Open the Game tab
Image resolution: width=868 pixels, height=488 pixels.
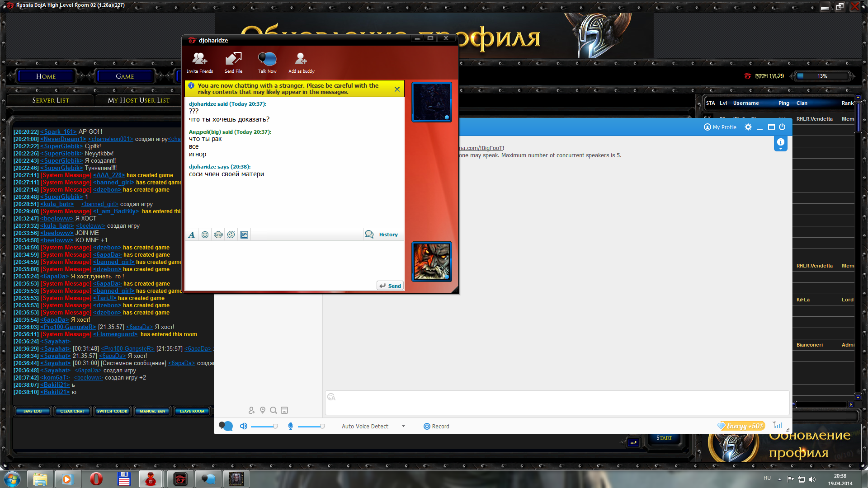(x=125, y=76)
